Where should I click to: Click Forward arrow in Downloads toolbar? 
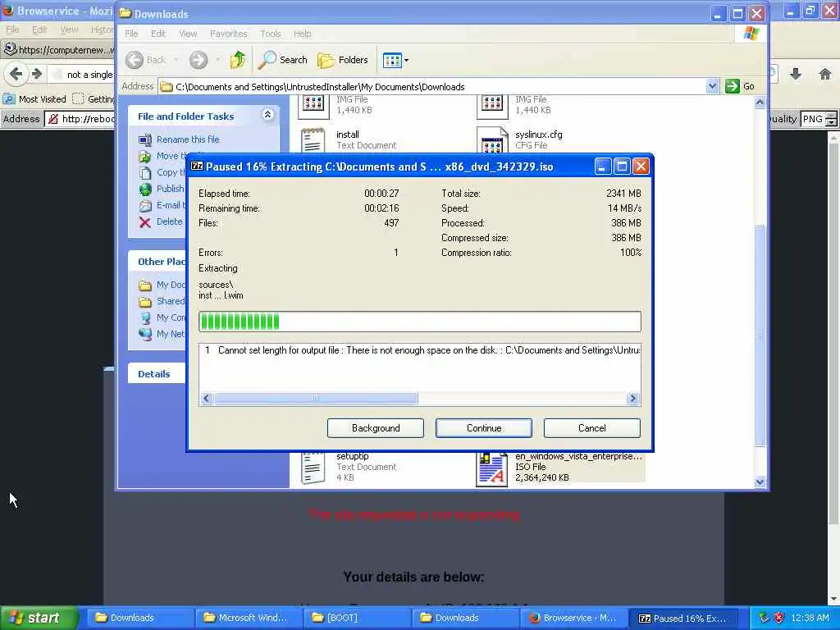[199, 60]
